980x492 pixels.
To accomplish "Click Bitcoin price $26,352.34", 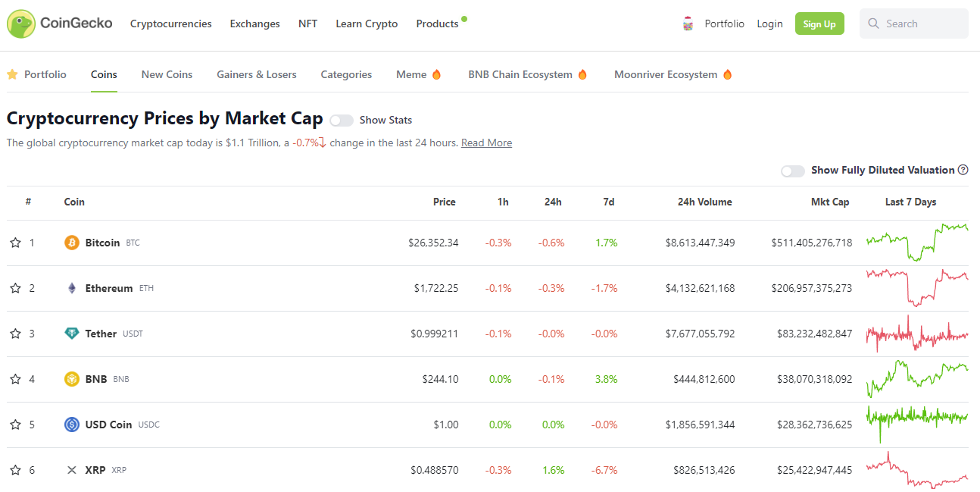I will (433, 243).
